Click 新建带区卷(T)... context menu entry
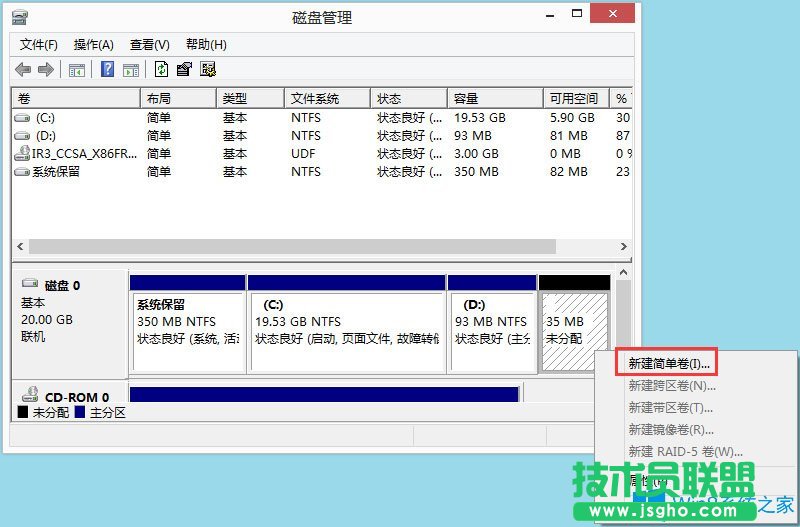This screenshot has height=527, width=800. coord(670,408)
